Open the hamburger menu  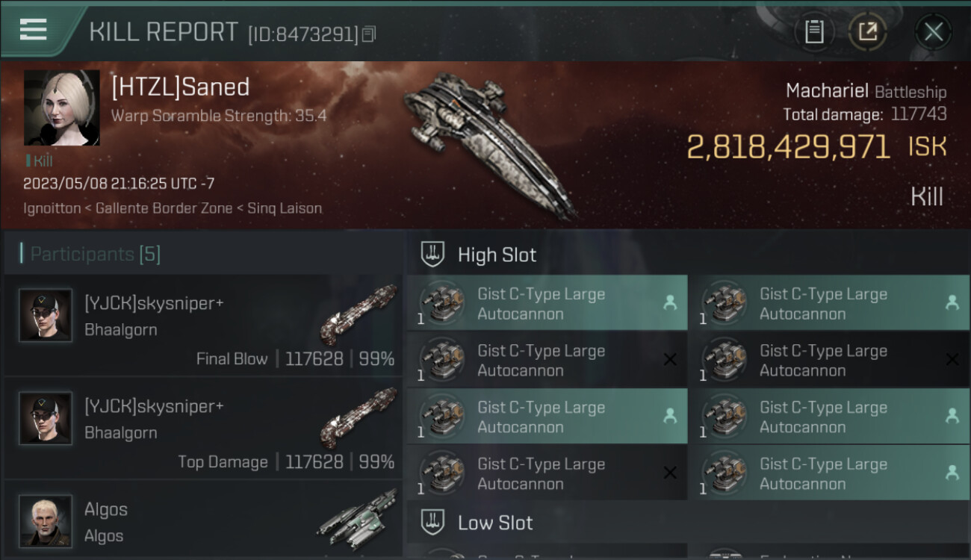pos(34,30)
